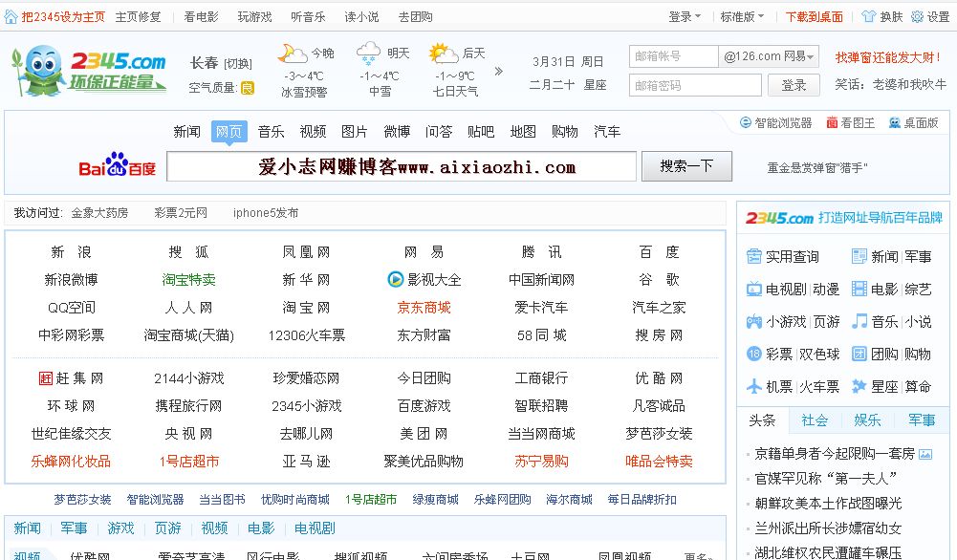This screenshot has width=957, height=560.
Task: Click the 机票 airplane icon
Action: tap(753, 386)
